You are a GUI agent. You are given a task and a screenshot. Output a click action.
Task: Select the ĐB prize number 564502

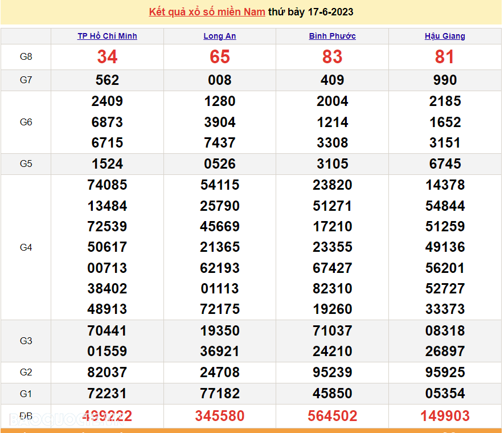[332, 416]
